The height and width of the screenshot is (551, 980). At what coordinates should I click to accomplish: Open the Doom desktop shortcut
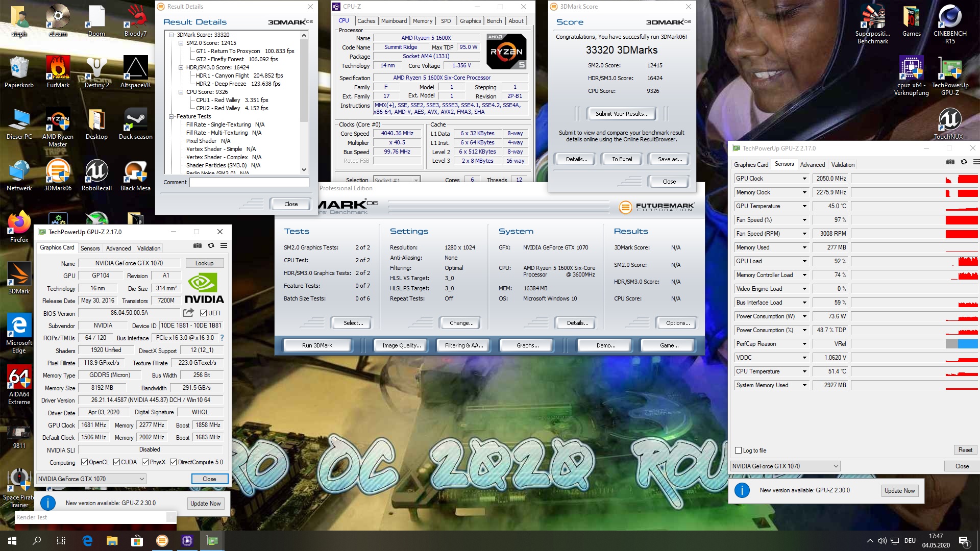coord(96,21)
